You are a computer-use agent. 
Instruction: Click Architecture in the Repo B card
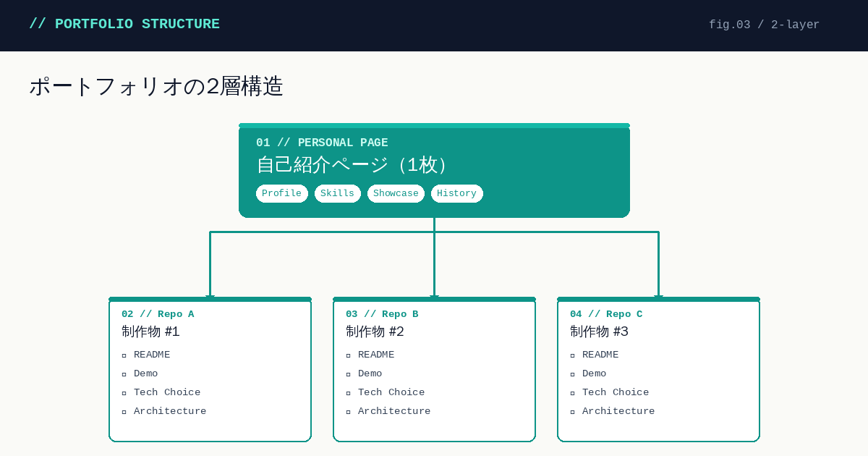394,411
